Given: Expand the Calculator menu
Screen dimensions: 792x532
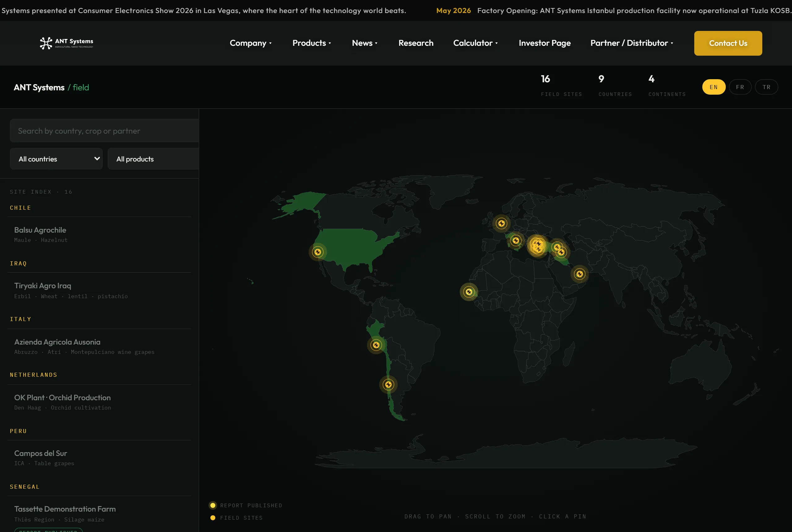Looking at the screenshot, I should click(476, 43).
